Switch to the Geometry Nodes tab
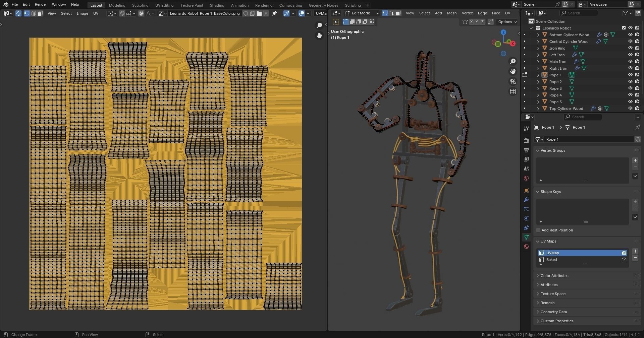Viewport: 644px width, 338px height. coord(323,5)
